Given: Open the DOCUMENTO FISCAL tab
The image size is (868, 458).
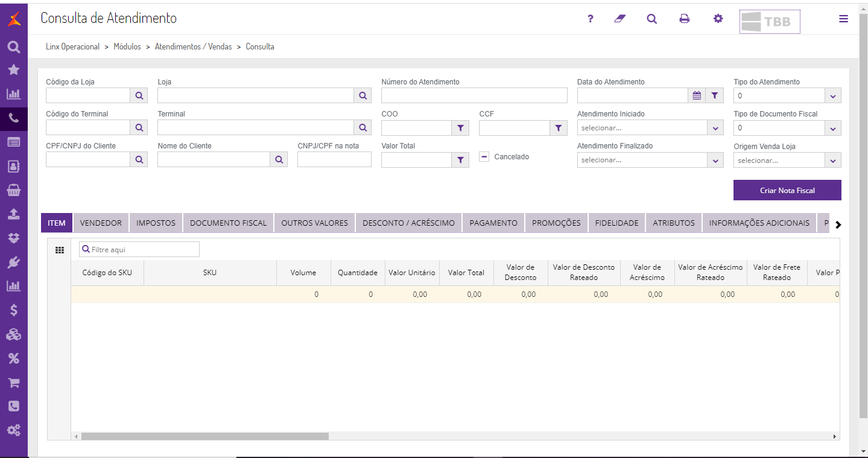Looking at the screenshot, I should tap(228, 223).
